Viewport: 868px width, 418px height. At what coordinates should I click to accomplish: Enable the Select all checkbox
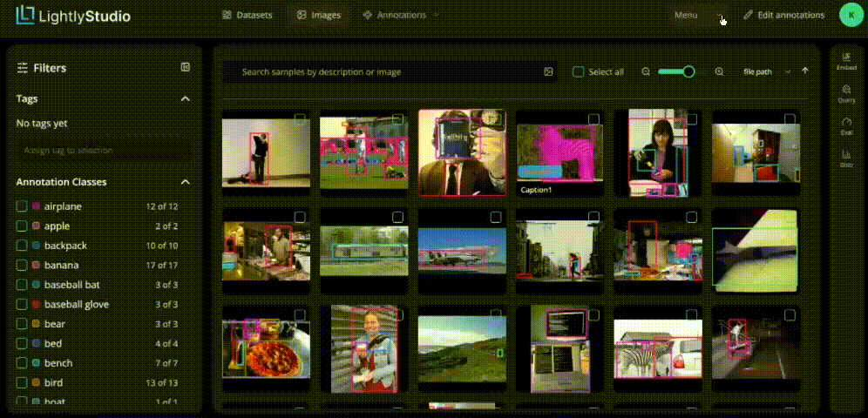click(578, 72)
